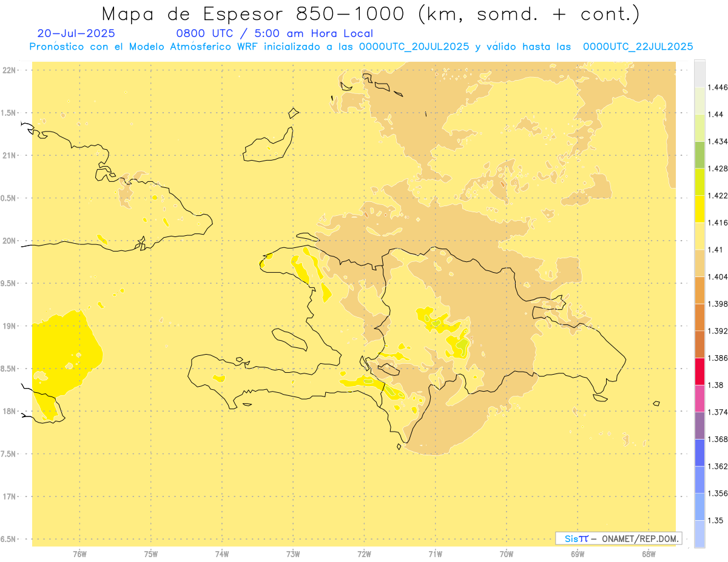The image size is (728, 562).
Task: Click the legend value '1.35'
Action: point(715,520)
